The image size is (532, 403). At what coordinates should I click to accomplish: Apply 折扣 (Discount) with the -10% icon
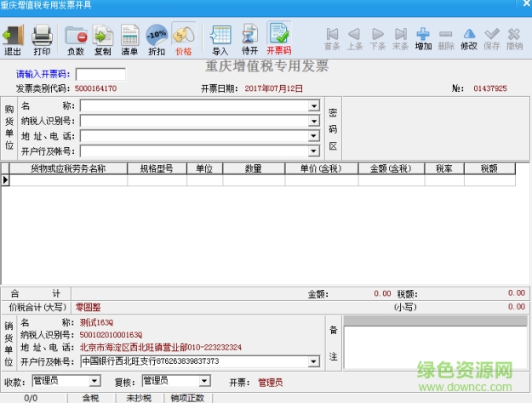click(x=157, y=37)
